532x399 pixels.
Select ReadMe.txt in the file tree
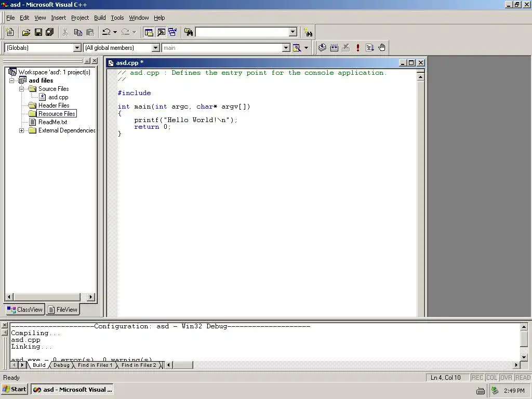click(x=52, y=122)
